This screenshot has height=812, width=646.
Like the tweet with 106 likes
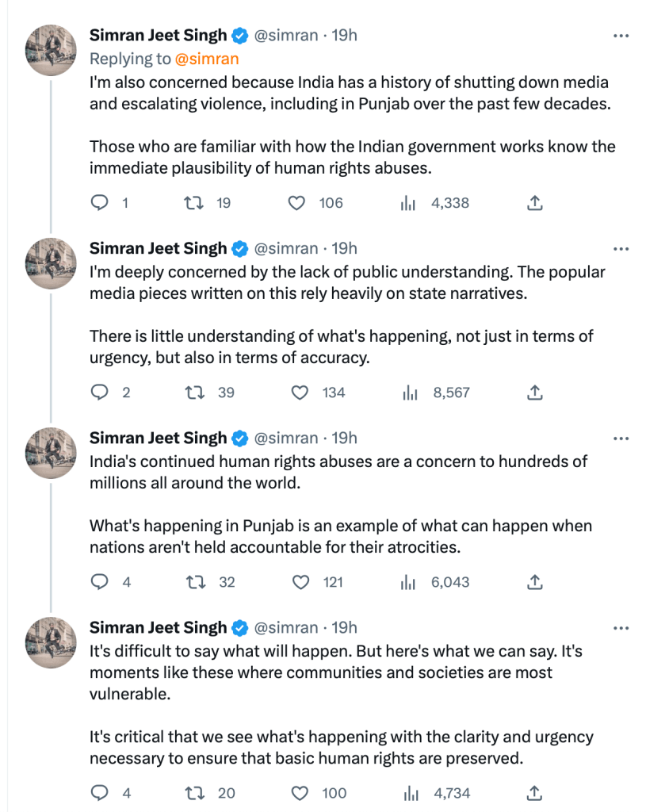pyautogui.click(x=296, y=203)
